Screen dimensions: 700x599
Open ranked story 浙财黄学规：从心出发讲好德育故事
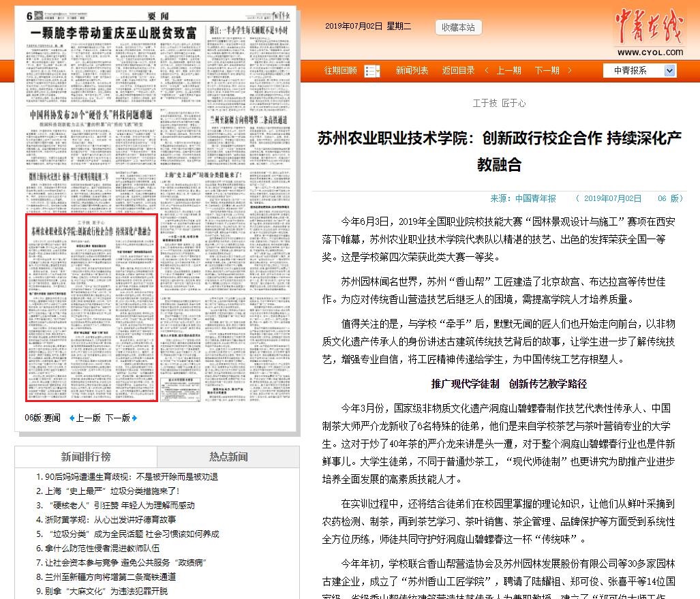point(110,519)
